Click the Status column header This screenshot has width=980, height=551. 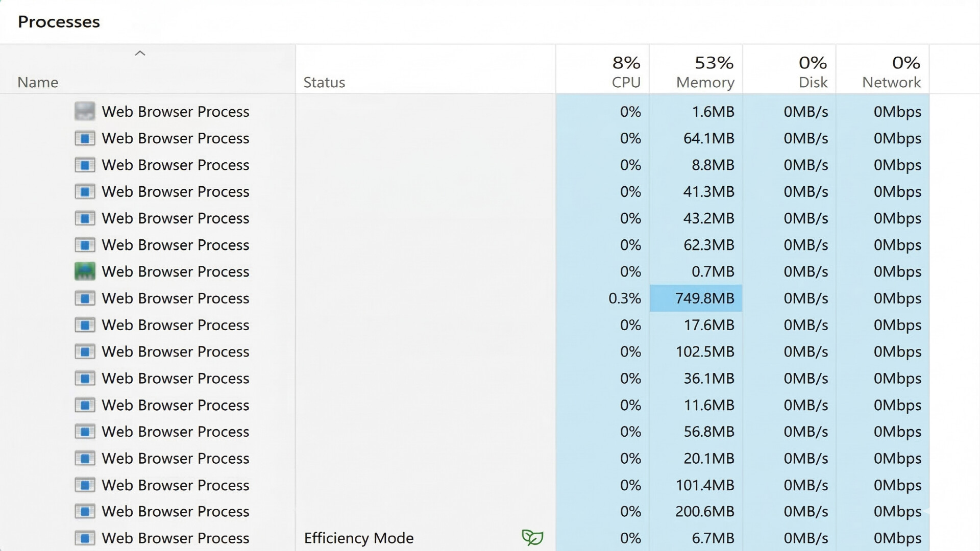324,82
